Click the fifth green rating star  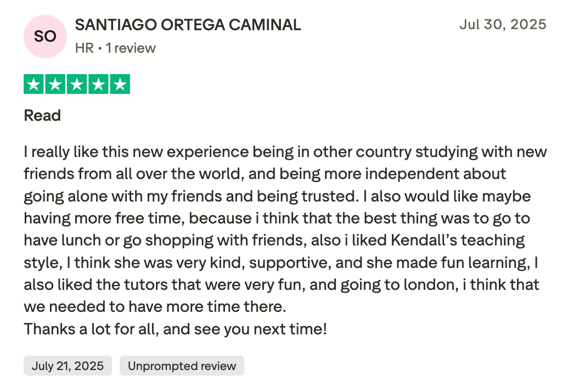(x=120, y=84)
